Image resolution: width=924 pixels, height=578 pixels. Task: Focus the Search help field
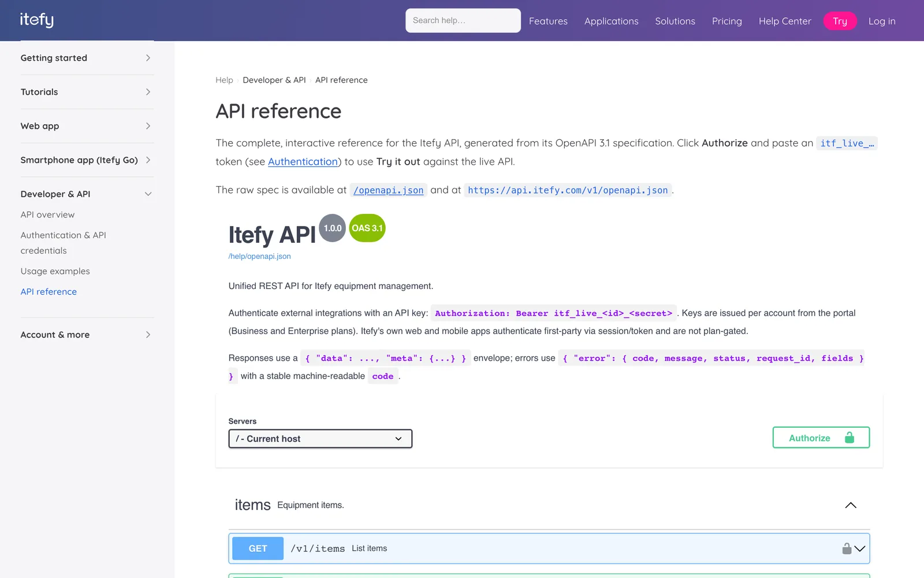[x=463, y=20]
